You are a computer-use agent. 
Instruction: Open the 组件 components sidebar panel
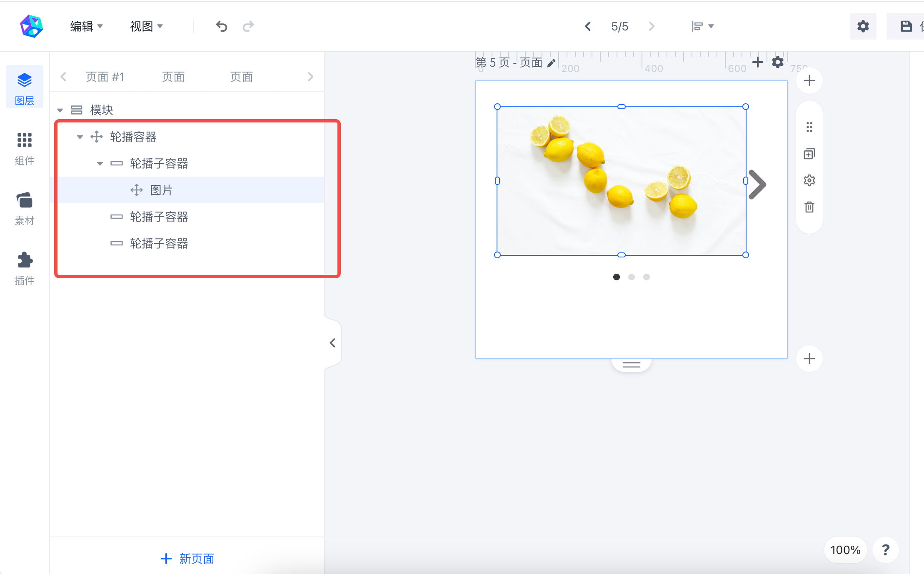(x=25, y=148)
